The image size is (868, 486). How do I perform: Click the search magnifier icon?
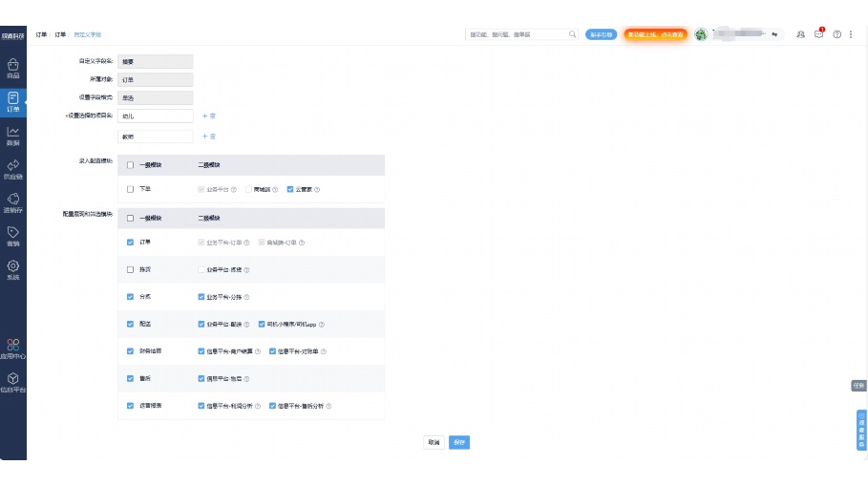tap(572, 34)
